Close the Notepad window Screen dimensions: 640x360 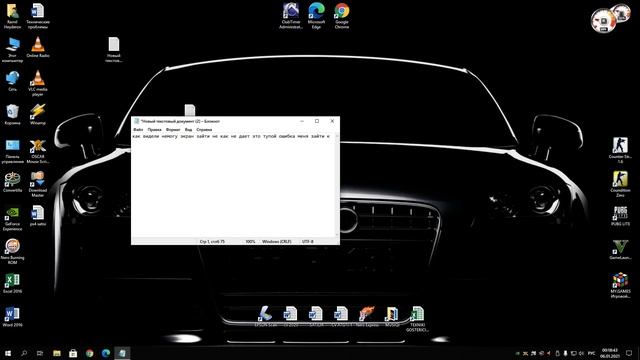click(332, 121)
